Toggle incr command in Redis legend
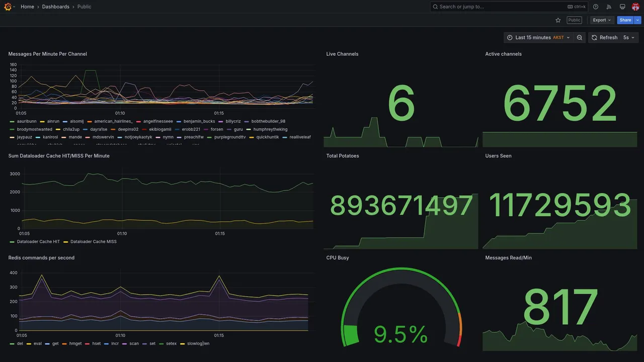The image size is (644, 362). (x=115, y=344)
